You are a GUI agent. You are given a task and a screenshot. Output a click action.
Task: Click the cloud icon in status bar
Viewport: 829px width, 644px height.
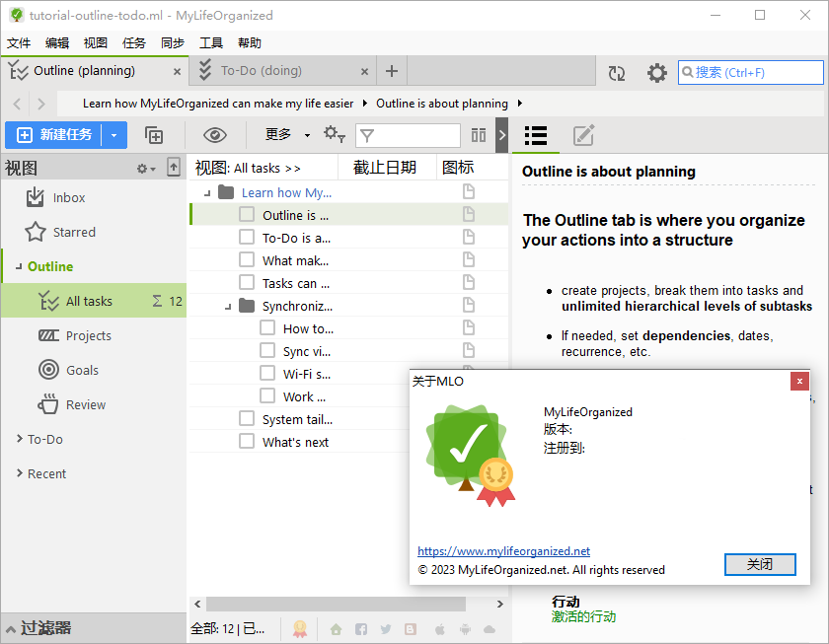[490, 629]
